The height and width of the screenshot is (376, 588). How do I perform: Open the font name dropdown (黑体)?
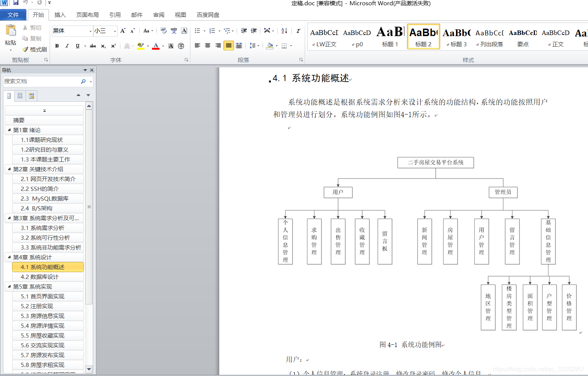pyautogui.click(x=90, y=31)
